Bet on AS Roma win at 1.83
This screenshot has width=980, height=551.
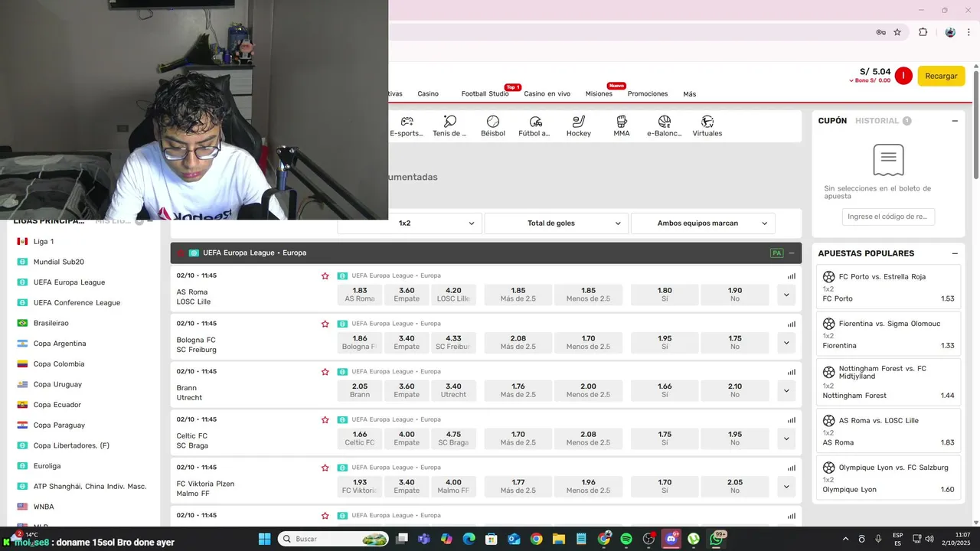pos(360,295)
